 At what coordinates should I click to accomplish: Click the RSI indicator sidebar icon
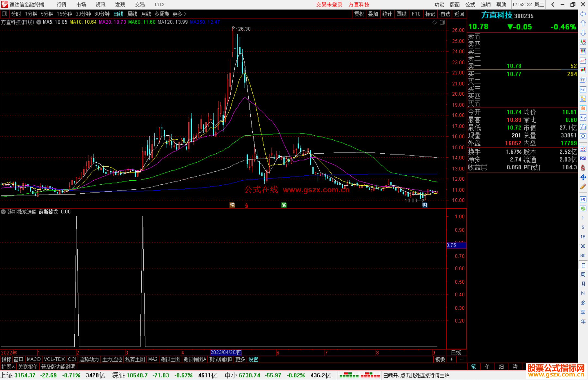pos(583,158)
